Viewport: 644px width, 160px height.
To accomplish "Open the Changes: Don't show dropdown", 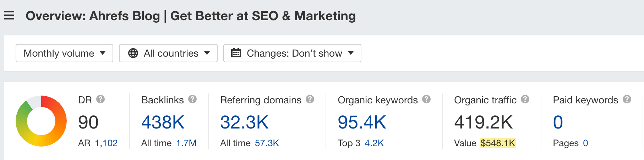I will point(292,53).
